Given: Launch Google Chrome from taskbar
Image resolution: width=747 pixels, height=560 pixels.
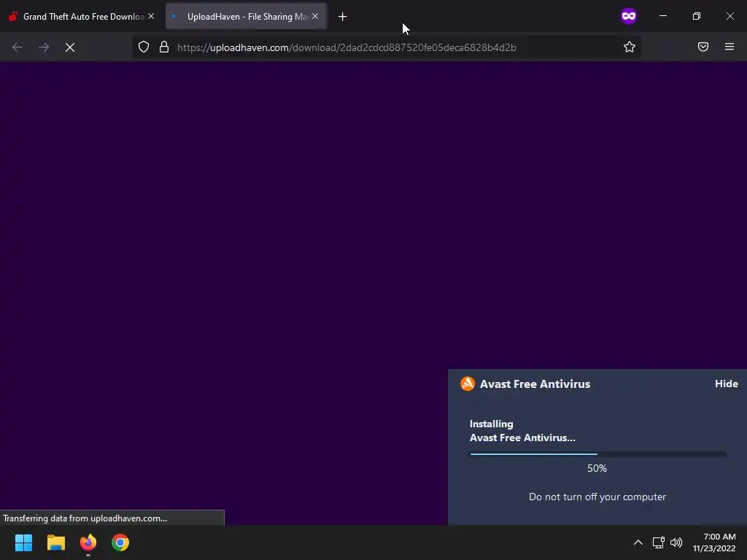Looking at the screenshot, I should pos(120,542).
